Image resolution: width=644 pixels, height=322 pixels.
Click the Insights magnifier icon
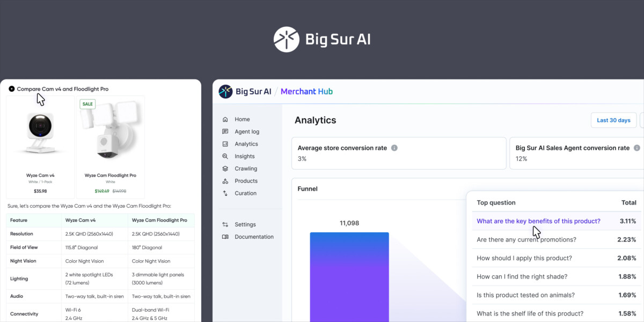[x=225, y=157]
